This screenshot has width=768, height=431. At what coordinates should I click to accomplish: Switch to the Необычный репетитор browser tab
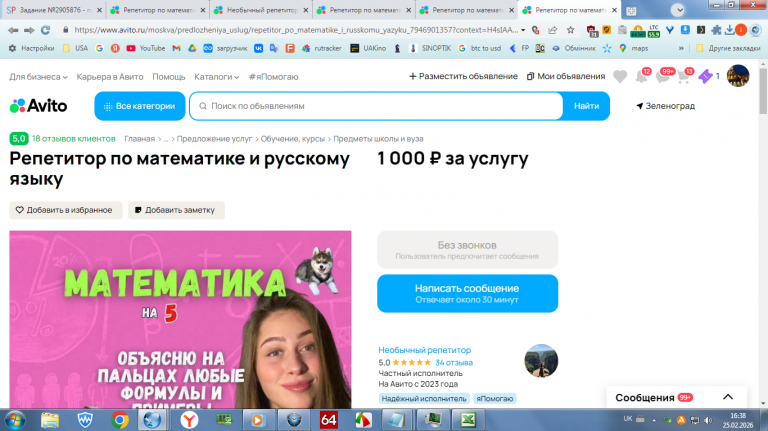click(261, 10)
